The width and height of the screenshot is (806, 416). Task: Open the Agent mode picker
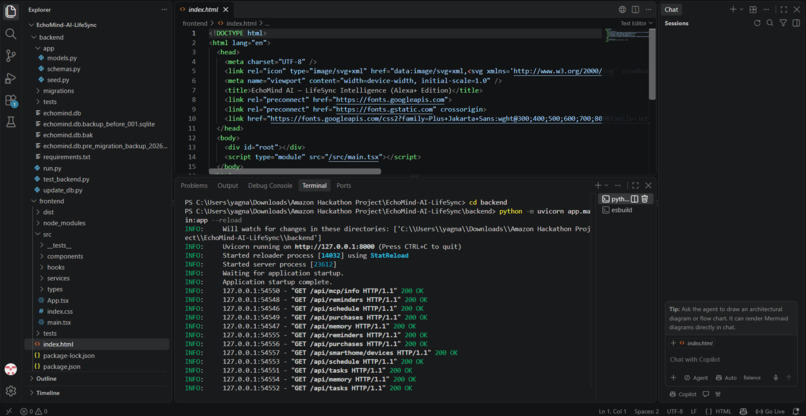[695, 377]
